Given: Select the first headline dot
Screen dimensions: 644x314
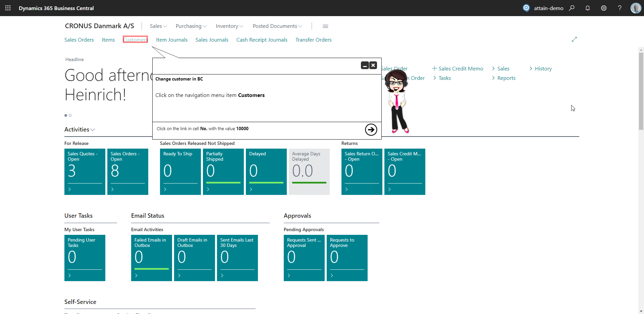Looking at the screenshot, I should (66, 115).
